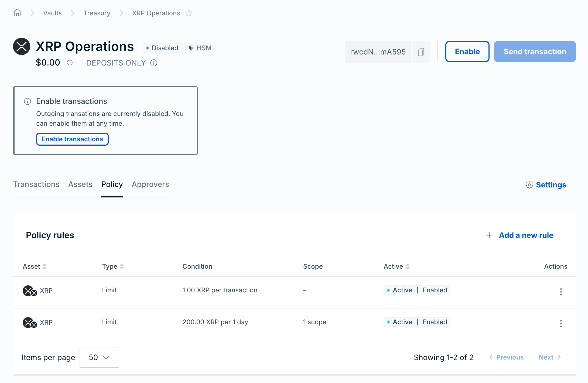The height and width of the screenshot is (383, 588).
Task: Click Enable transactions button in notice
Action: coord(72,139)
